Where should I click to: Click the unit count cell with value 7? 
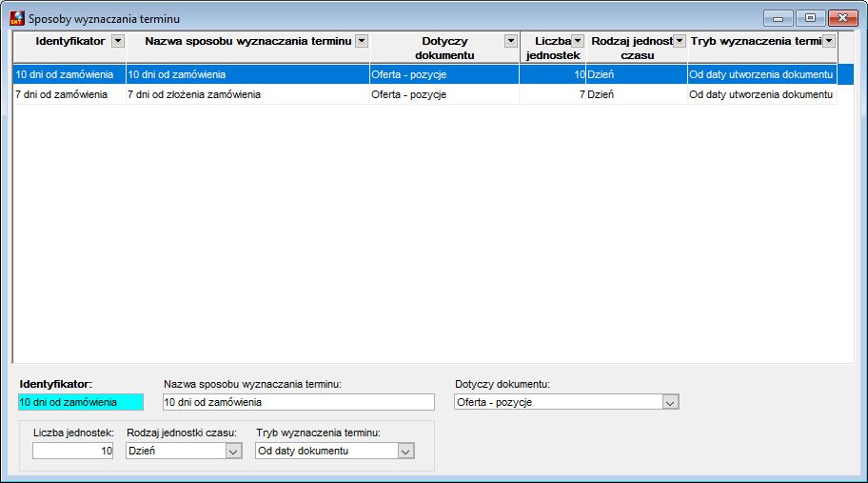pos(552,94)
